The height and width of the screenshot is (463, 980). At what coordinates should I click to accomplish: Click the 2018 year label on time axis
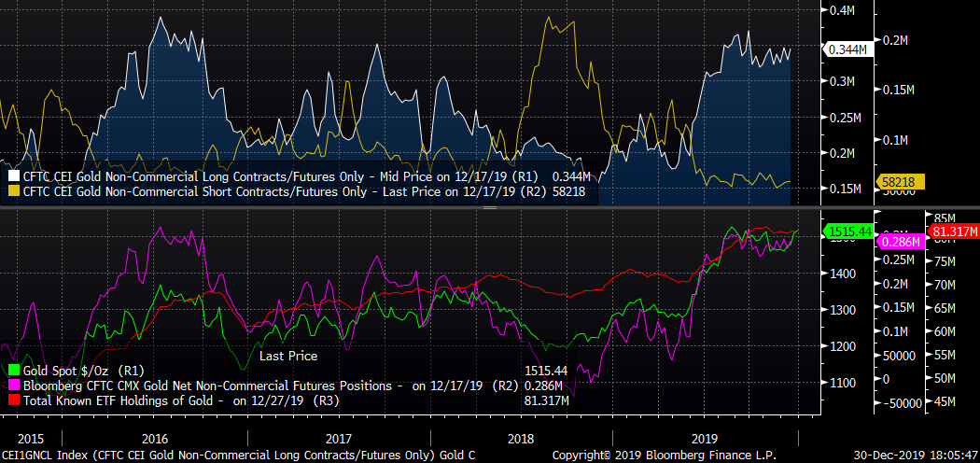[x=523, y=437]
